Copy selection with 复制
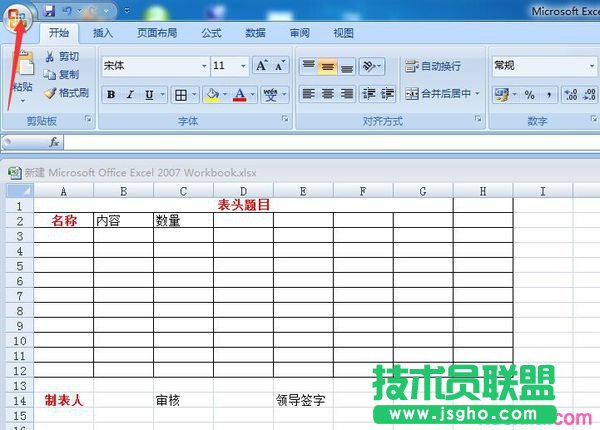 pos(61,74)
